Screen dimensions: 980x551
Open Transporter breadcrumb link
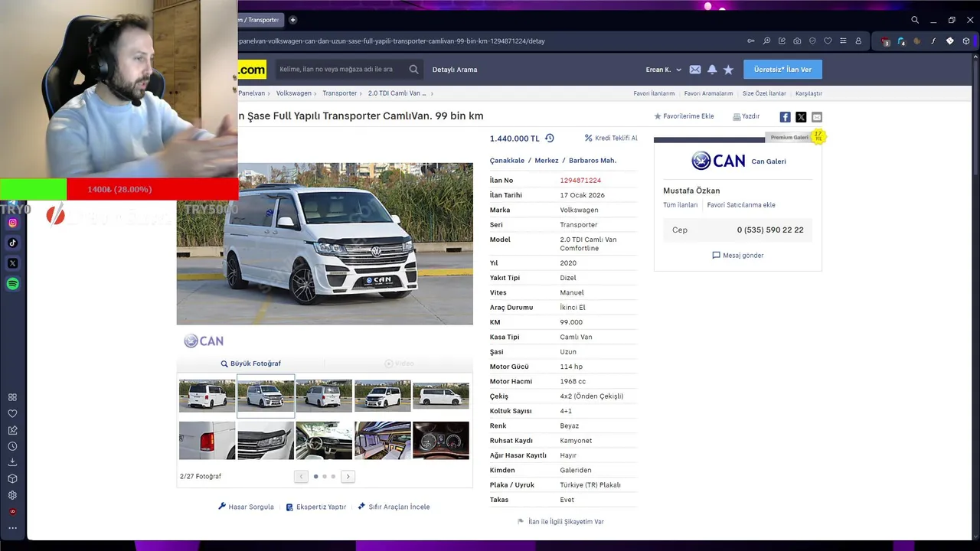tap(339, 93)
